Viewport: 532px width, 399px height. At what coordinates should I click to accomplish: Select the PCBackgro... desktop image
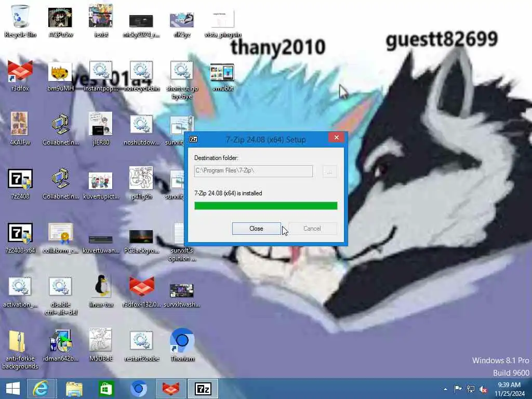coord(141,241)
